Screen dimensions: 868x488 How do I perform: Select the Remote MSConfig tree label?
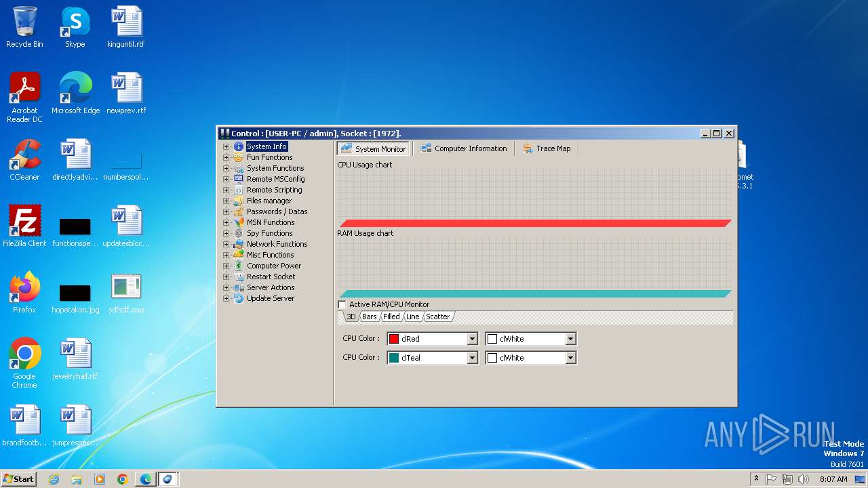(275, 179)
